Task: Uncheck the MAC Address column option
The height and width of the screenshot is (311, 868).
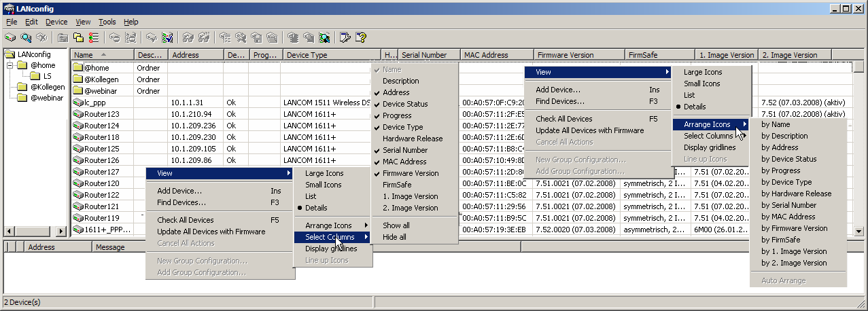Action: (x=405, y=162)
